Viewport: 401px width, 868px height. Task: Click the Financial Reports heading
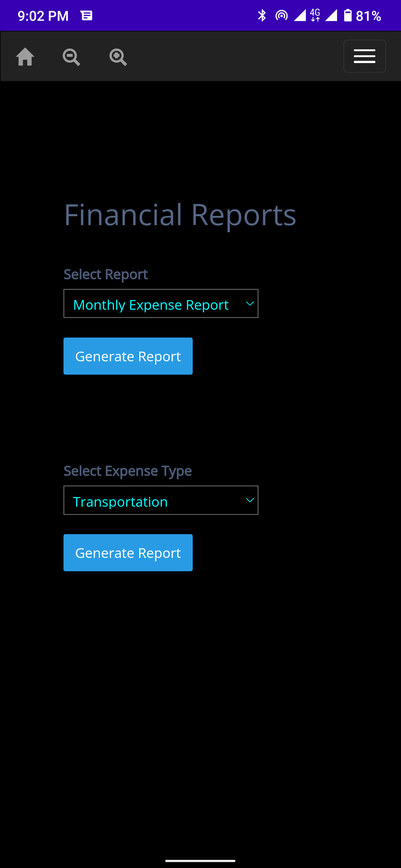click(x=180, y=215)
